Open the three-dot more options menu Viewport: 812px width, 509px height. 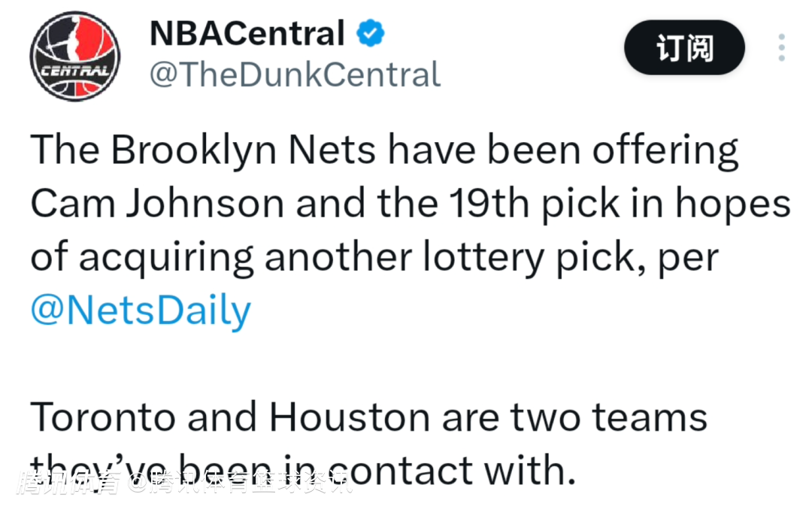pos(781,47)
